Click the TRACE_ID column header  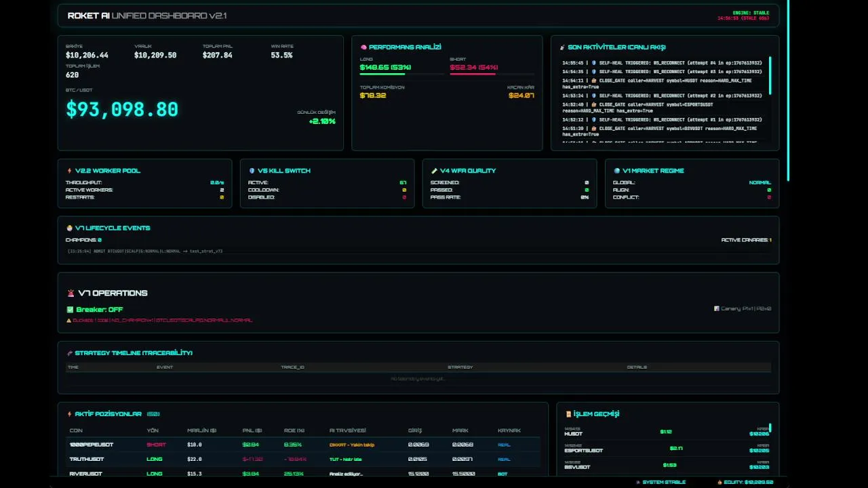pos(292,367)
